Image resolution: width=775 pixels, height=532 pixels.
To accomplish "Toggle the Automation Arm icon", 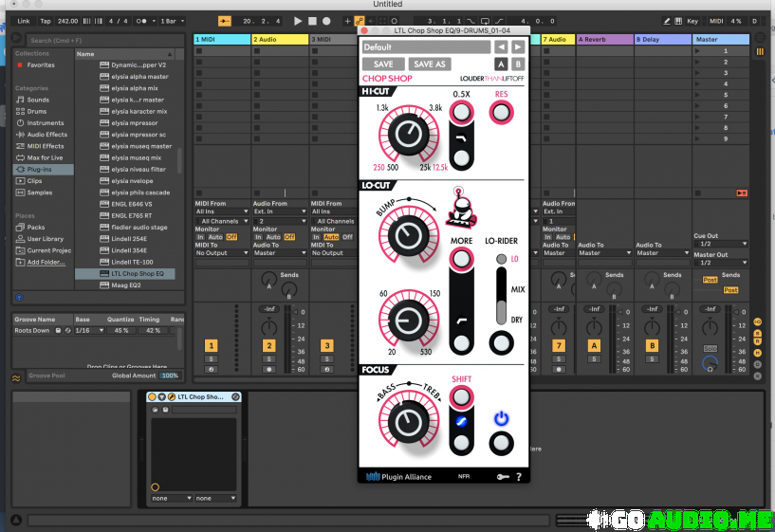I will [359, 21].
